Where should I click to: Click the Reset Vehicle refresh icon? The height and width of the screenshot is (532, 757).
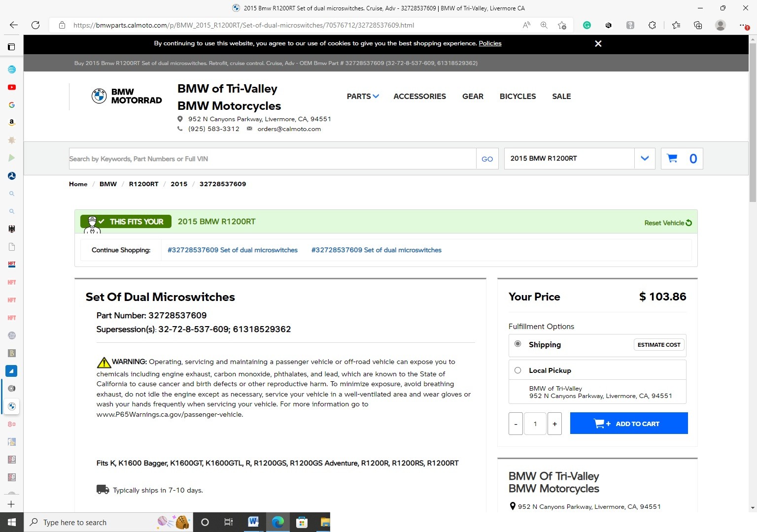(x=689, y=223)
